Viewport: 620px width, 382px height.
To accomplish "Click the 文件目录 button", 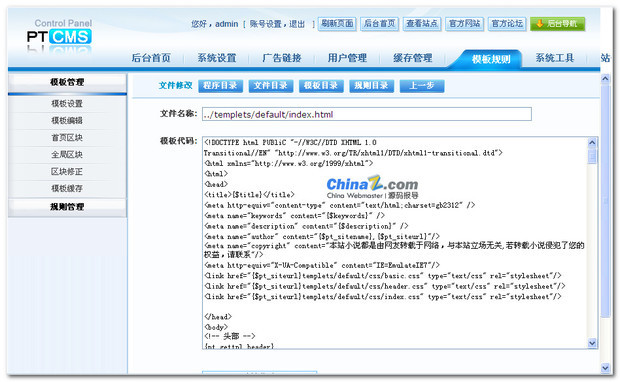I will click(x=271, y=86).
